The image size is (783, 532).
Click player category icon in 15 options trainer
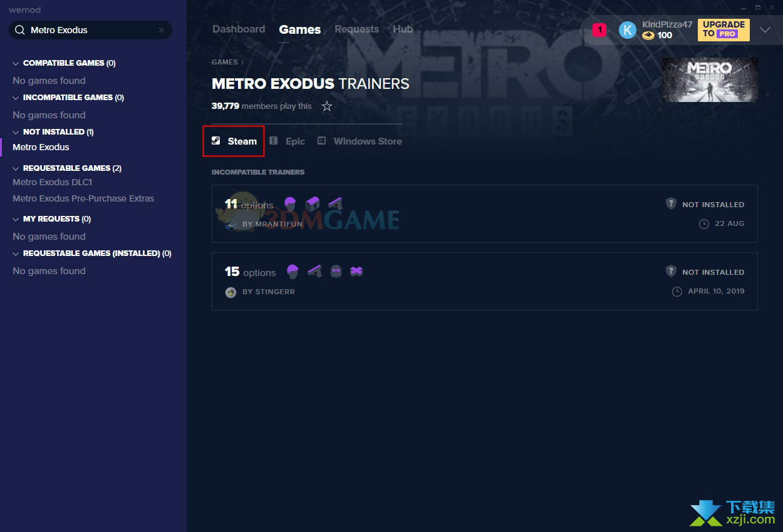(x=293, y=272)
